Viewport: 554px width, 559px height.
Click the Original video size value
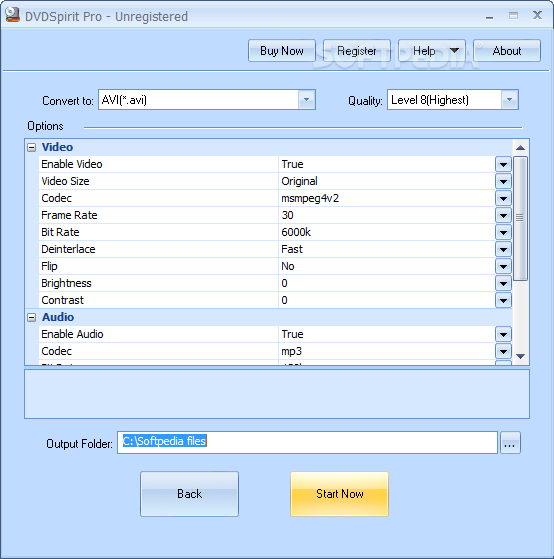(299, 181)
